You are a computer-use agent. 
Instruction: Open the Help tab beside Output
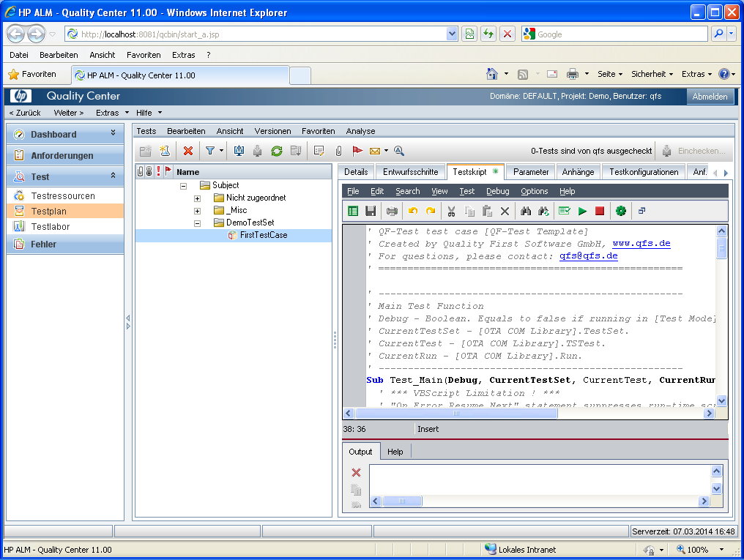coord(395,452)
